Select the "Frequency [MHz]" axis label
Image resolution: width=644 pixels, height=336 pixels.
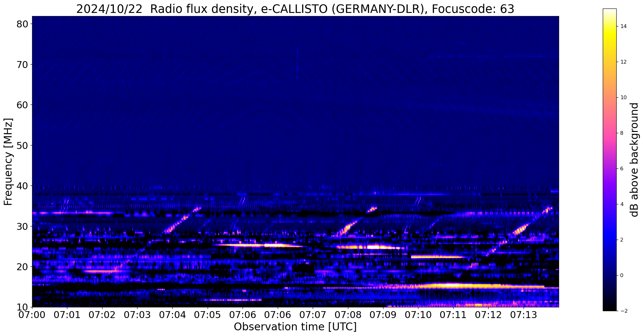pos(8,162)
